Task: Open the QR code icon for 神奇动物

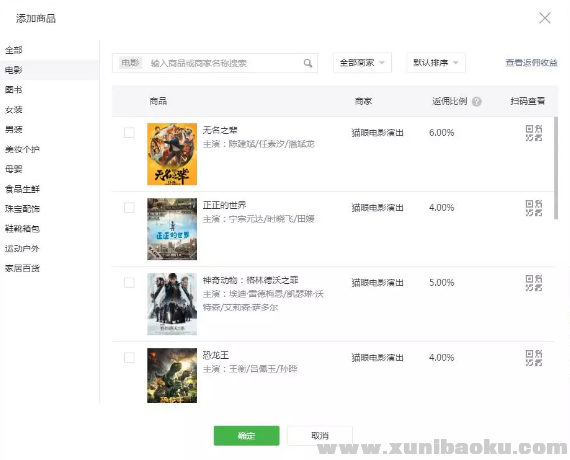Action: tap(534, 283)
